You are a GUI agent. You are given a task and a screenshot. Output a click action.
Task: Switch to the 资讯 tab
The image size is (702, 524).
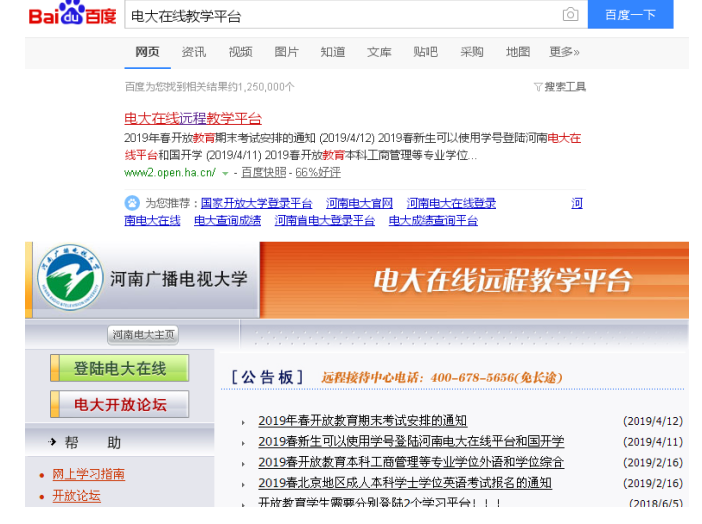pos(194,52)
